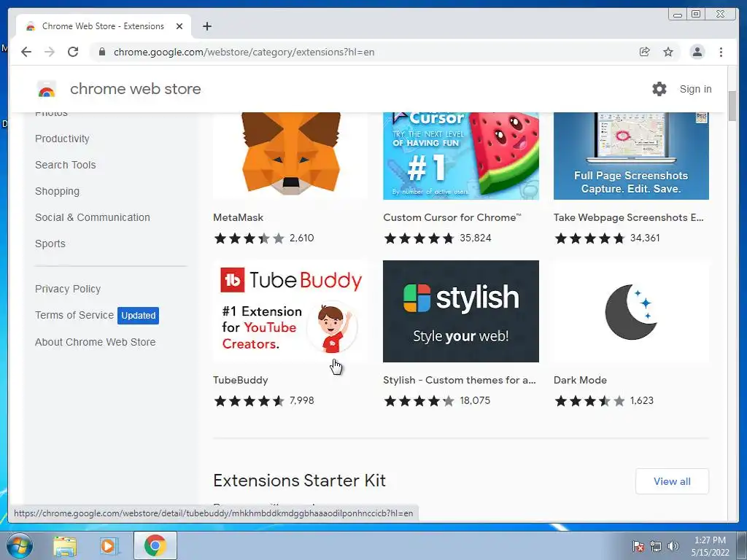Click the Extensions Starter Kit heading
The image size is (747, 560).
[x=299, y=481]
